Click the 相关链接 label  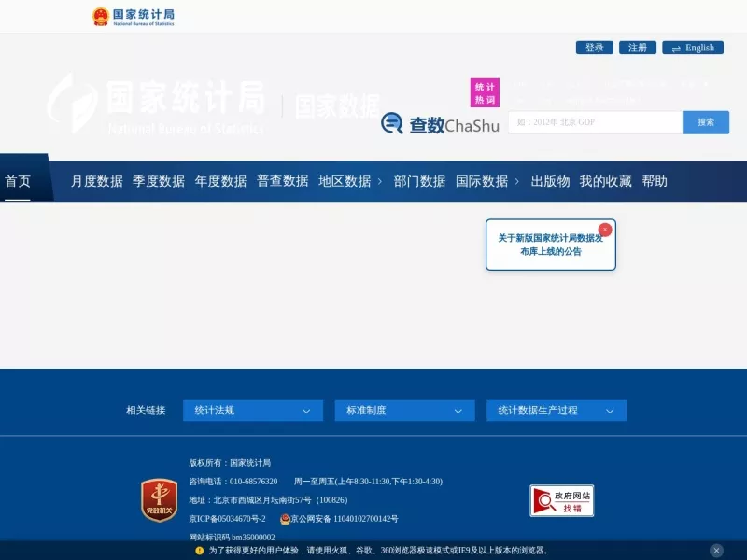click(146, 411)
